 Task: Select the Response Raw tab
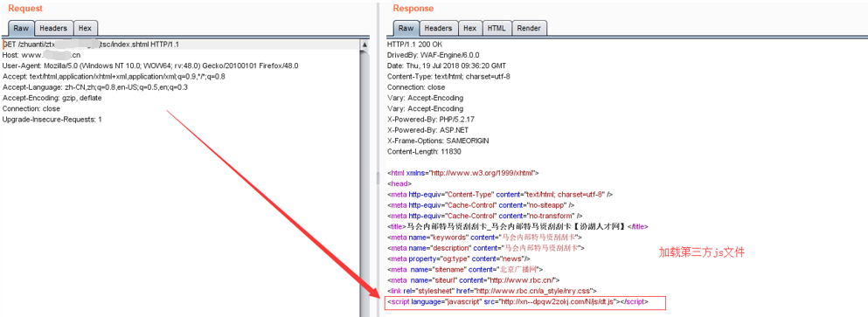click(x=406, y=28)
